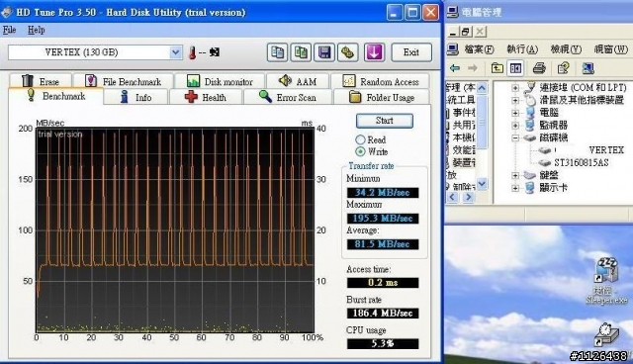Click the Burst rate value 186.4 MB/sec
633x364 pixels.
(383, 314)
